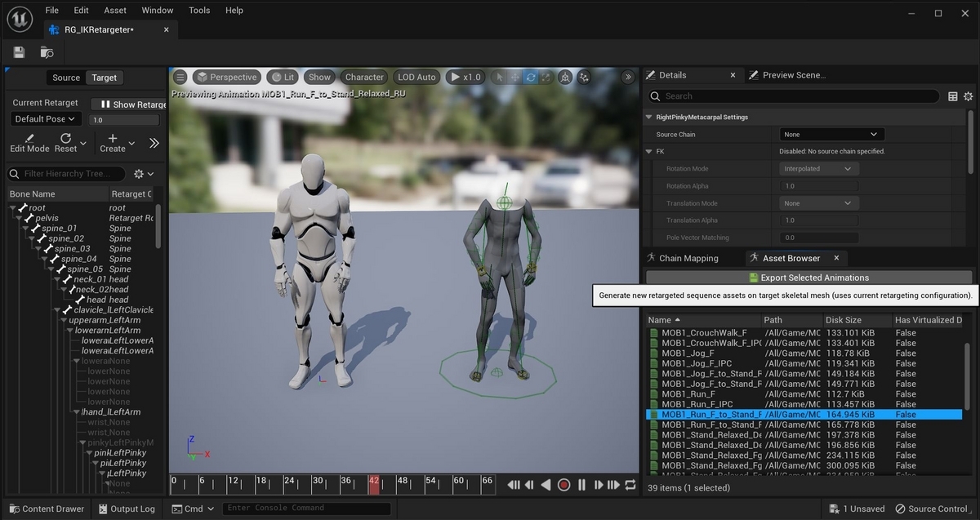
Task: Open the Content Drawer
Action: pyautogui.click(x=46, y=509)
